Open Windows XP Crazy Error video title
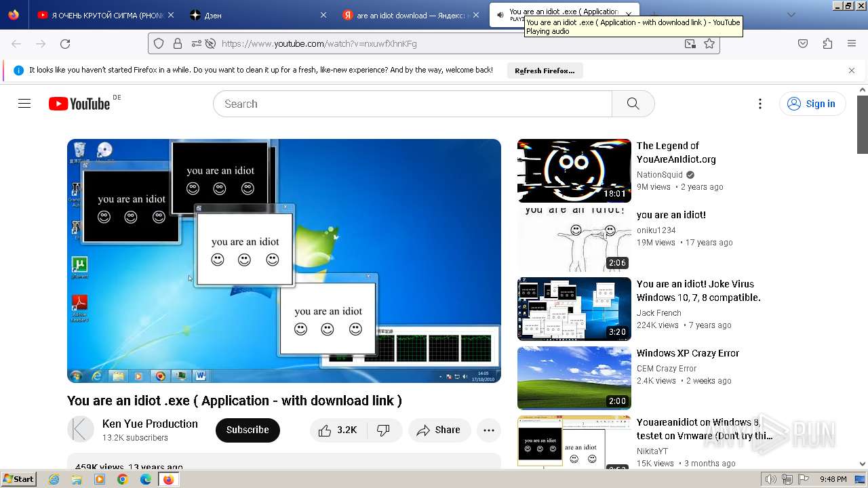The image size is (868, 488). (x=688, y=353)
